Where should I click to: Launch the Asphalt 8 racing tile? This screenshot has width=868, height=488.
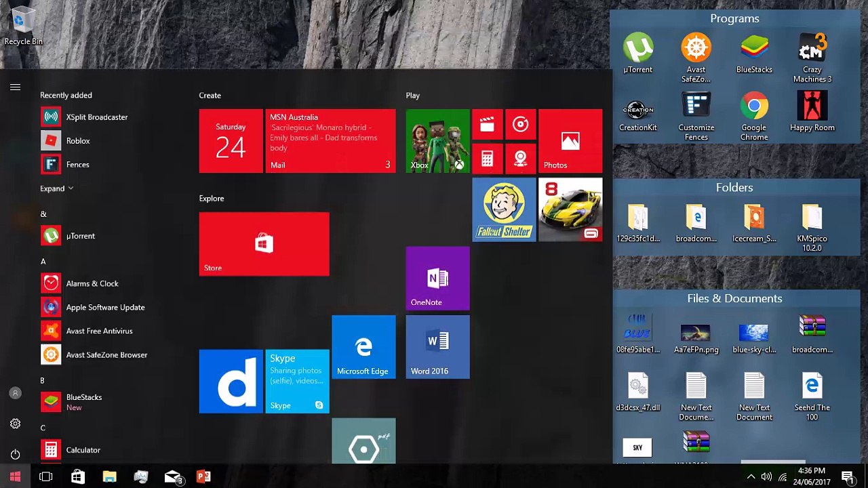[570, 210]
